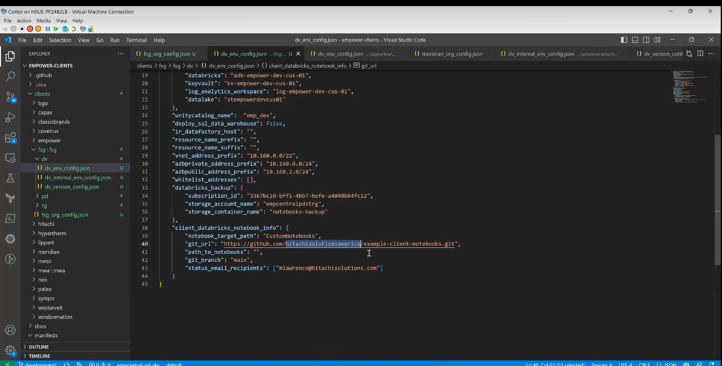This screenshot has height=366, width=722.
Task: Collapse the clients folder
Action: pyautogui.click(x=42, y=94)
